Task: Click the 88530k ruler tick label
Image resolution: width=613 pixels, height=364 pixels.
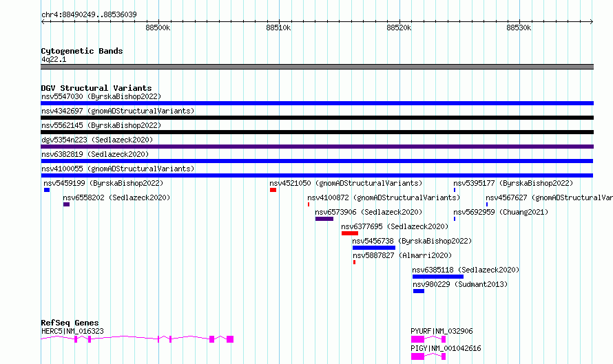Action: pyautogui.click(x=519, y=28)
